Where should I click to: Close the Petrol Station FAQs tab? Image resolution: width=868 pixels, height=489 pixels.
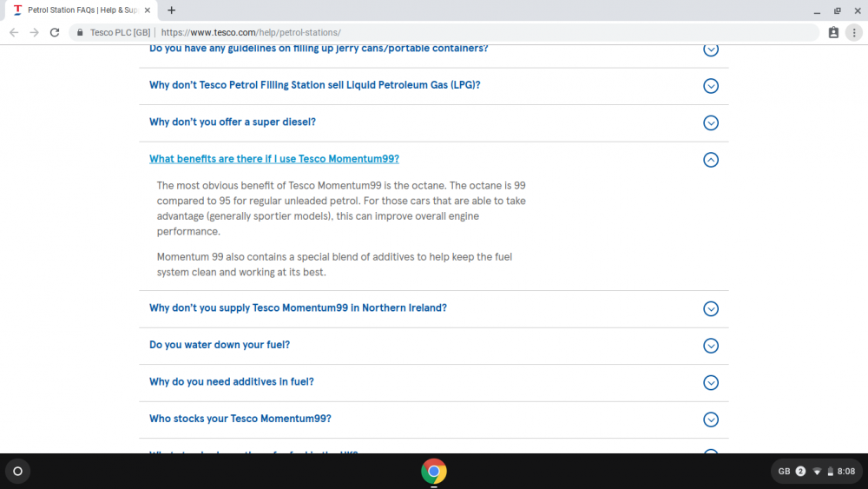pos(148,10)
